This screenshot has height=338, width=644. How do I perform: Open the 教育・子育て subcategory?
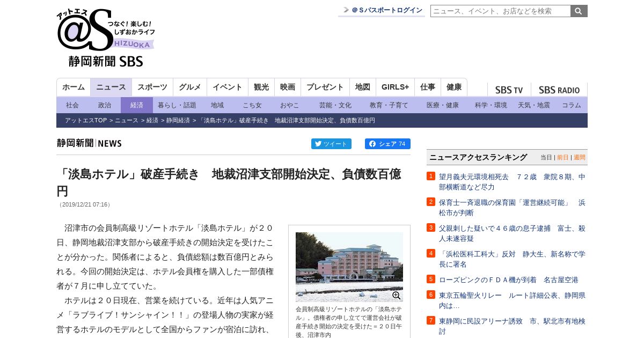(389, 105)
